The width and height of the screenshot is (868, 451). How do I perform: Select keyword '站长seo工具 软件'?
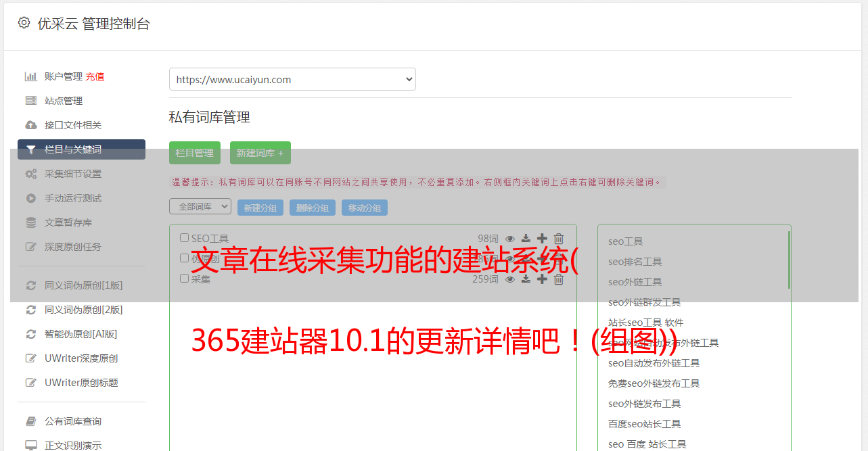[646, 323]
